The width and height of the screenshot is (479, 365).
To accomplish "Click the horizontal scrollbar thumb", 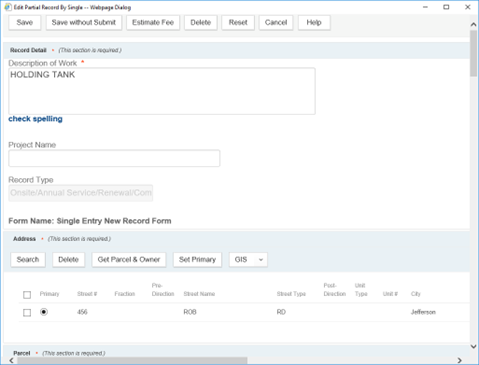I will (132, 361).
